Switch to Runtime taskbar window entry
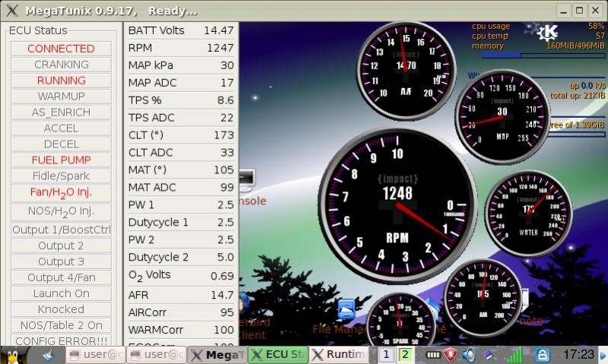The height and width of the screenshot is (364, 608). pyautogui.click(x=338, y=355)
